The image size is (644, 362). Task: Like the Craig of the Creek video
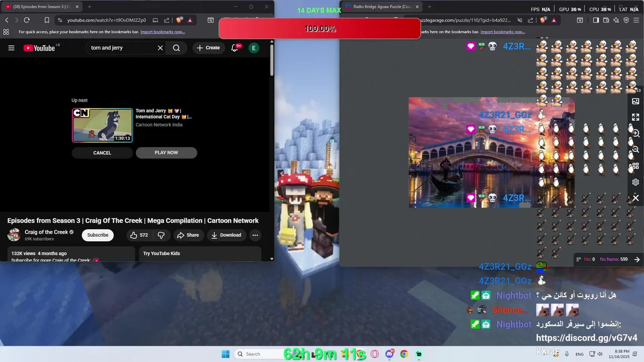pyautogui.click(x=139, y=235)
